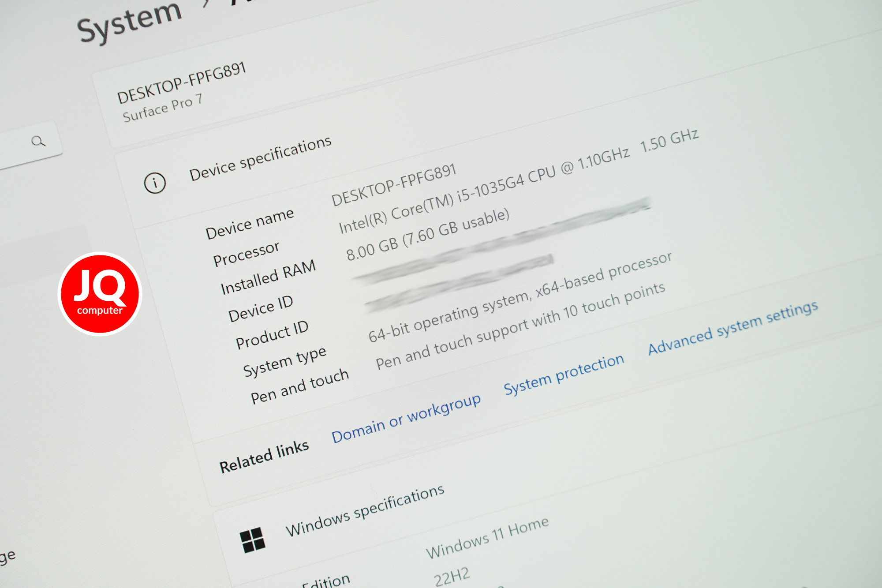Viewport: 882px width, 588px height.
Task: Click the Windows logo icon
Action: pyautogui.click(x=253, y=540)
